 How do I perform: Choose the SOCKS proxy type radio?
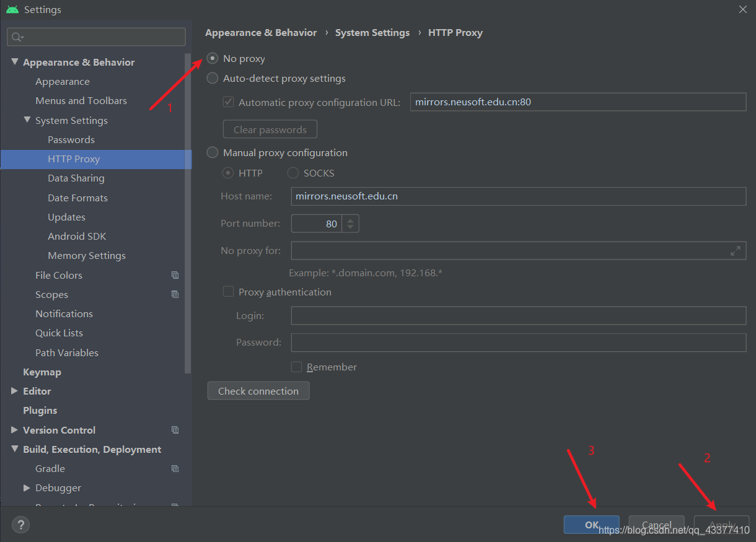(293, 173)
